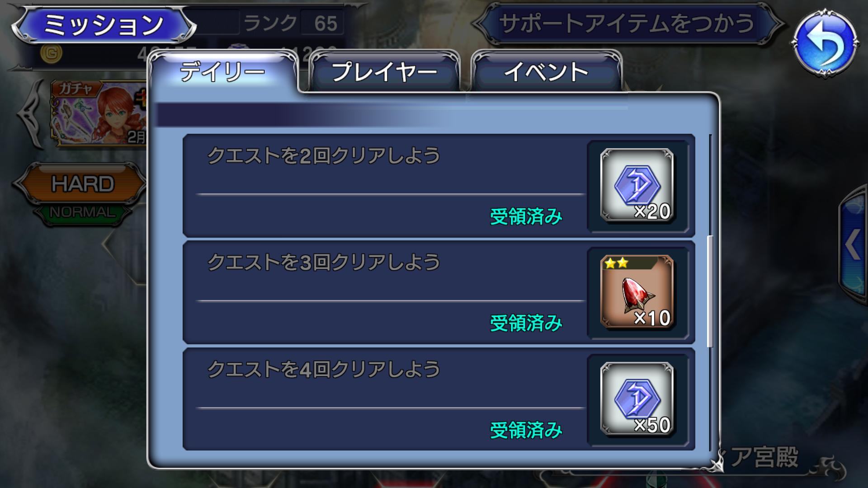Tap the gold G coin icon
868x488 pixels.
[x=51, y=54]
